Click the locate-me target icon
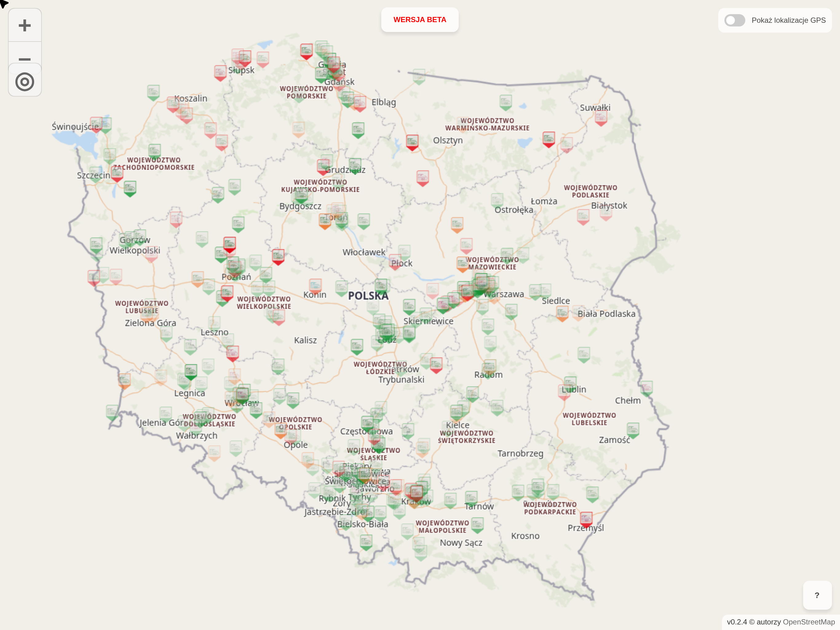The height and width of the screenshot is (630, 840). [x=25, y=82]
